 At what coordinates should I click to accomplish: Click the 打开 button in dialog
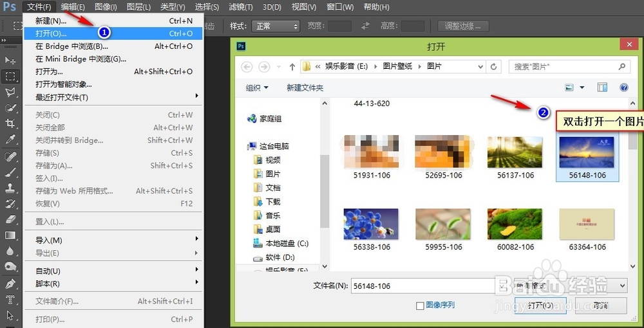click(x=540, y=305)
